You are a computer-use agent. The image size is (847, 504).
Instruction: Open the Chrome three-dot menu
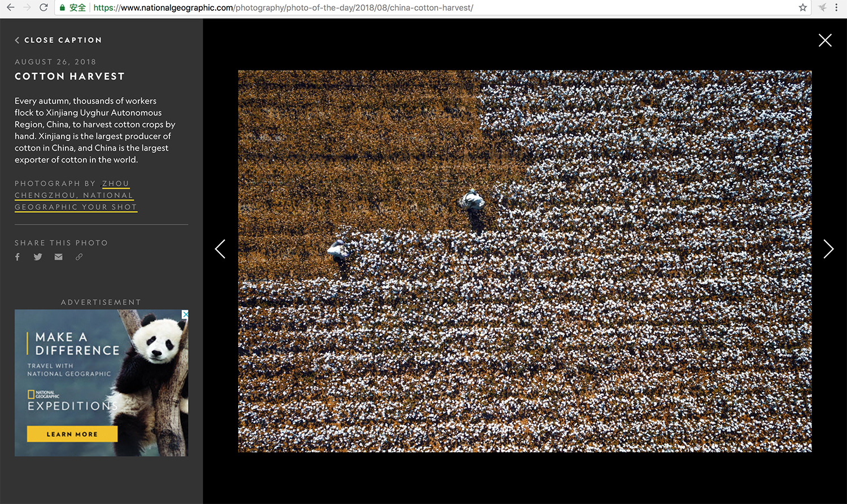coord(836,7)
